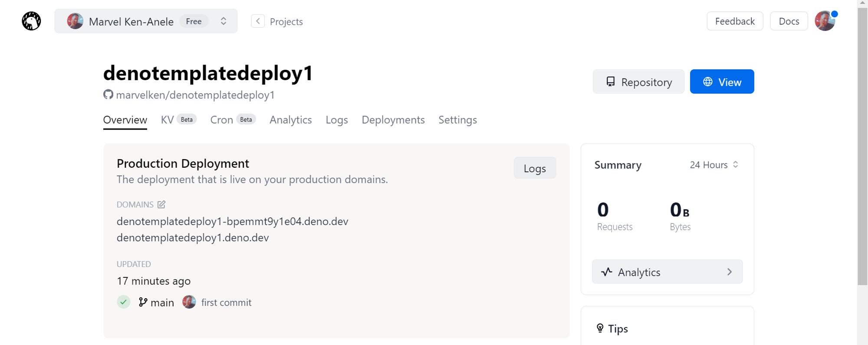Click the blue View button
This screenshot has height=345, width=868.
pyautogui.click(x=722, y=81)
